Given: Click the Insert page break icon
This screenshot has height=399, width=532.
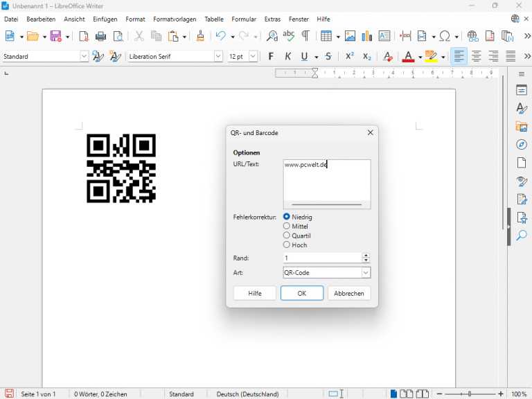Looking at the screenshot, I should click(405, 35).
